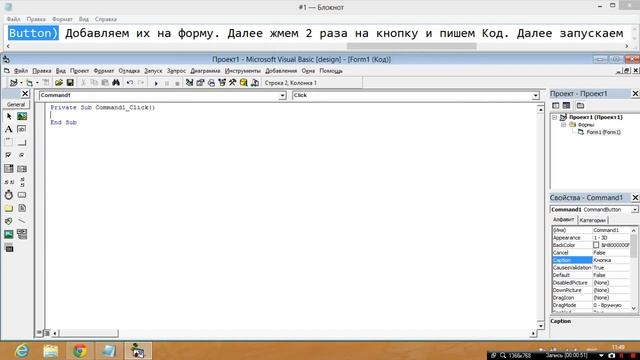This screenshot has width=640, height=360.
Task: Select the horizontal scrollbar control tool
Action: [x=9, y=182]
